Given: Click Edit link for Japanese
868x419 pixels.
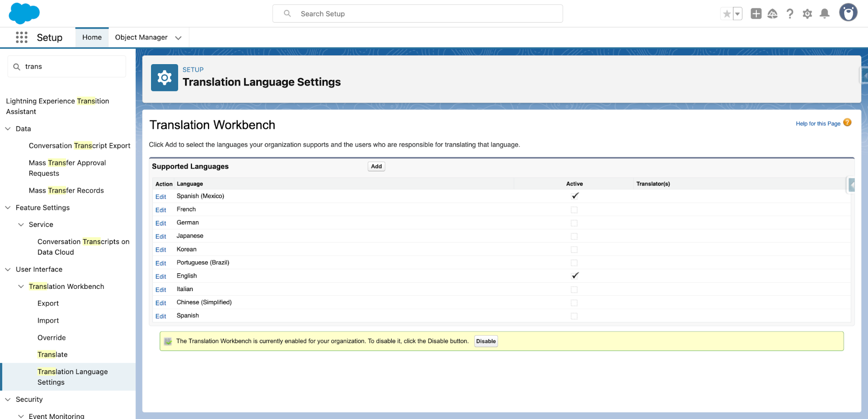Looking at the screenshot, I should 161,236.
